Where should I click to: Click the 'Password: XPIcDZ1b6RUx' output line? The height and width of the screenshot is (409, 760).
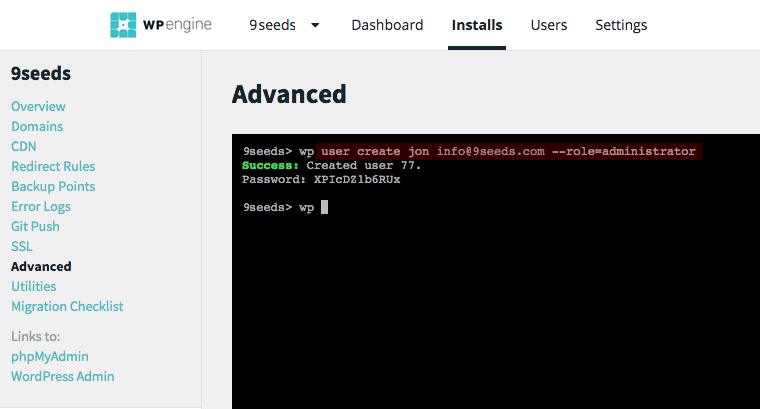(x=321, y=179)
